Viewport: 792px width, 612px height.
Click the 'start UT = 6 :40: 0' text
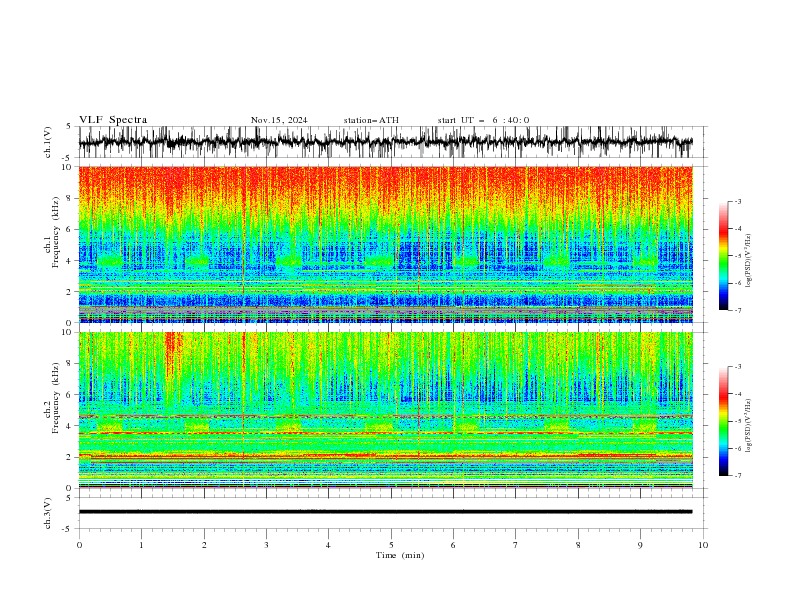click(483, 120)
